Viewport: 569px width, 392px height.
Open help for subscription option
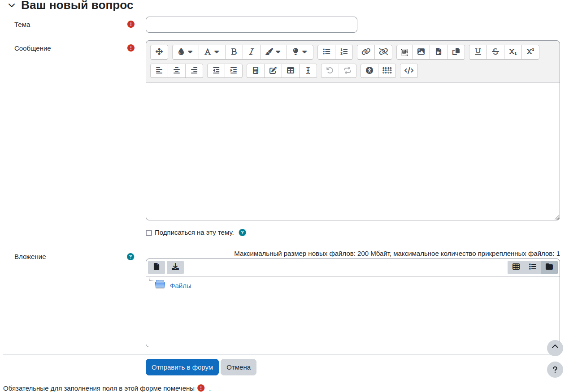pyautogui.click(x=243, y=233)
